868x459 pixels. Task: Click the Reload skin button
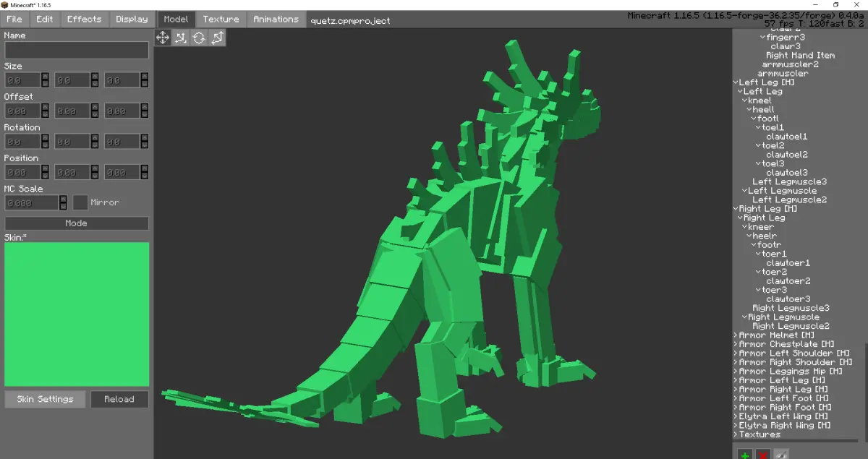[119, 399]
